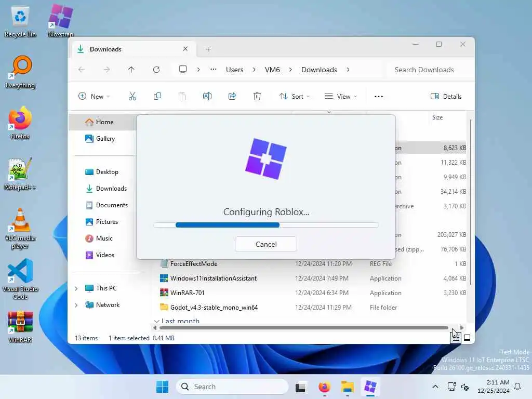The image size is (532, 399).
Task: Select Home in navigation pane
Action: [x=103, y=122]
